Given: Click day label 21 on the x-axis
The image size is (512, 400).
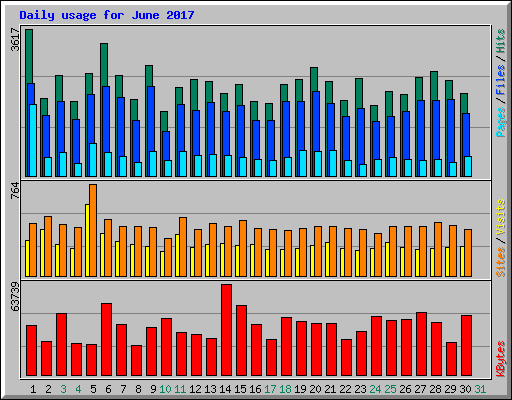Looking at the screenshot, I should click(x=330, y=389).
